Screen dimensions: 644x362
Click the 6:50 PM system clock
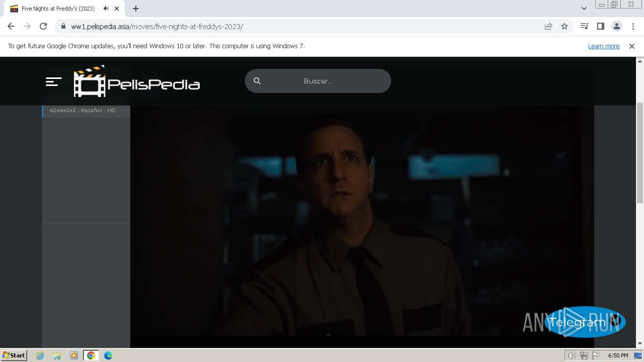tap(618, 355)
